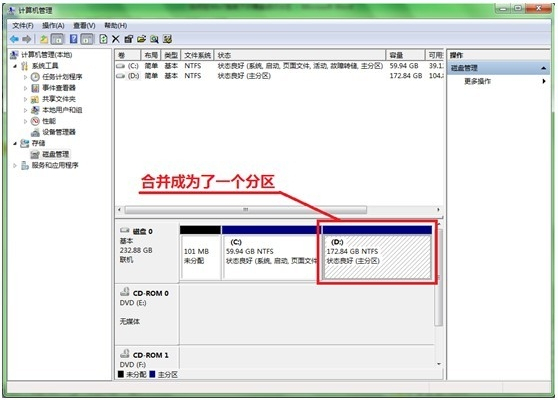Sort by the 卷 column header
558x400 pixels.
(x=127, y=55)
